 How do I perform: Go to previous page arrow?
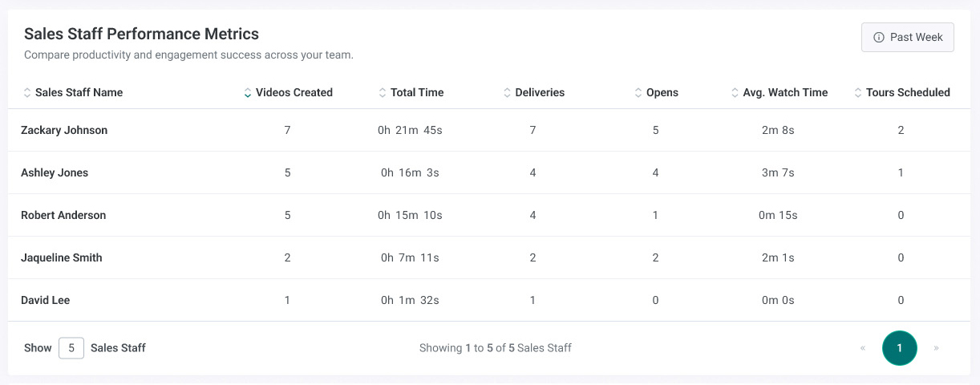(x=863, y=348)
